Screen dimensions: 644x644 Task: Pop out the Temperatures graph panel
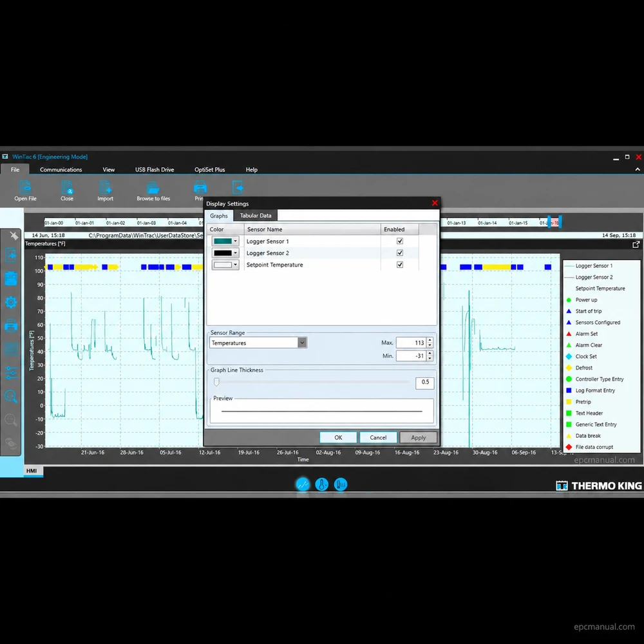pyautogui.click(x=636, y=244)
